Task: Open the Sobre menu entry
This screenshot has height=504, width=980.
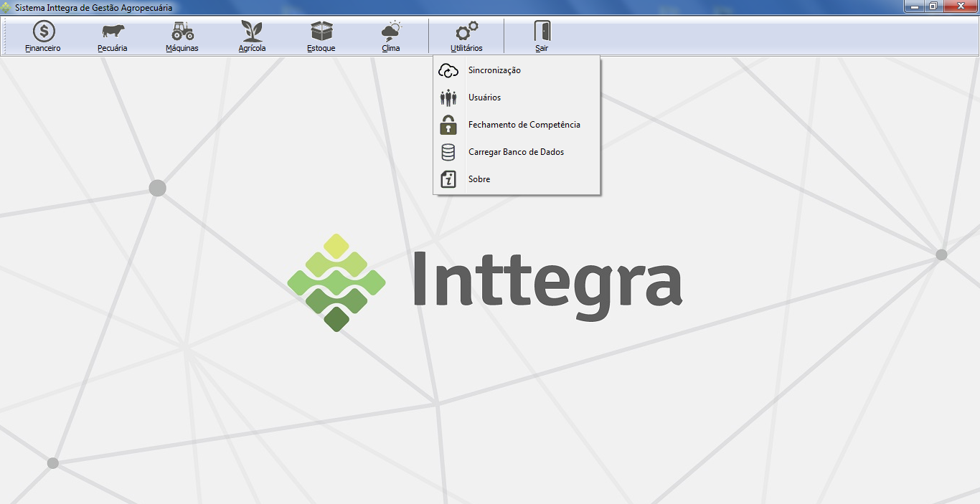Action: 517,179
